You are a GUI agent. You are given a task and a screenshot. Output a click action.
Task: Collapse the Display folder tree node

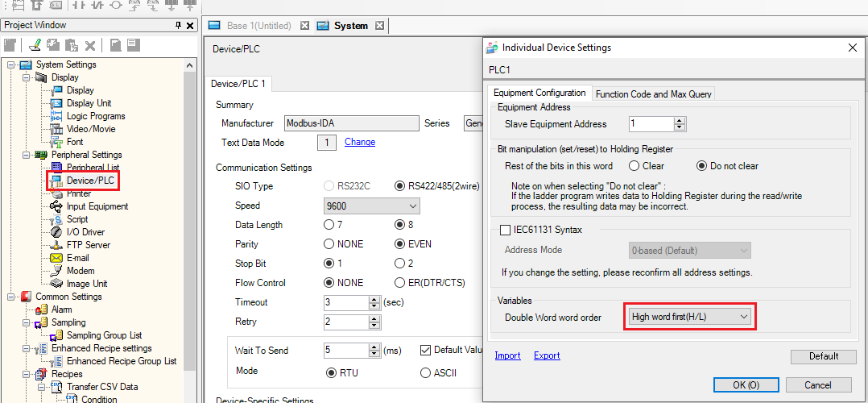(26, 77)
